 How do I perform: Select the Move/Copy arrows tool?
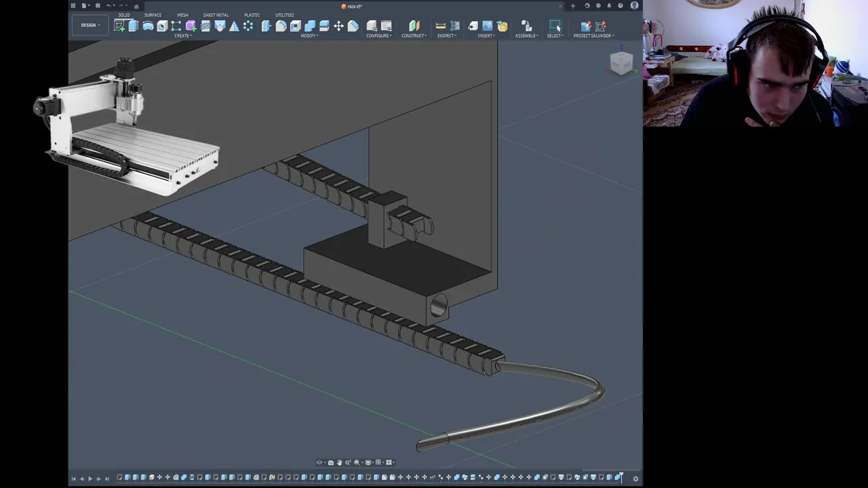pos(338,26)
